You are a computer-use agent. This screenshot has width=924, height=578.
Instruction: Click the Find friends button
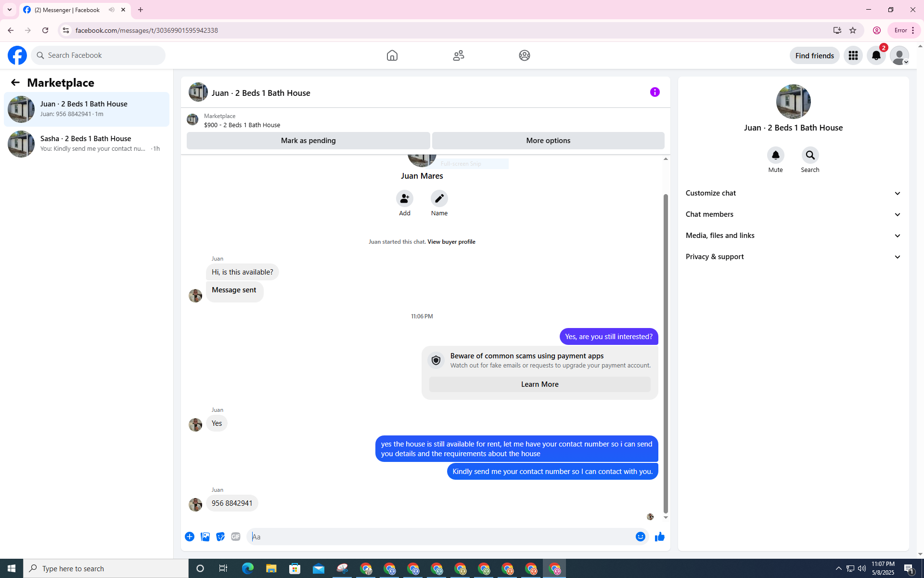coord(814,55)
